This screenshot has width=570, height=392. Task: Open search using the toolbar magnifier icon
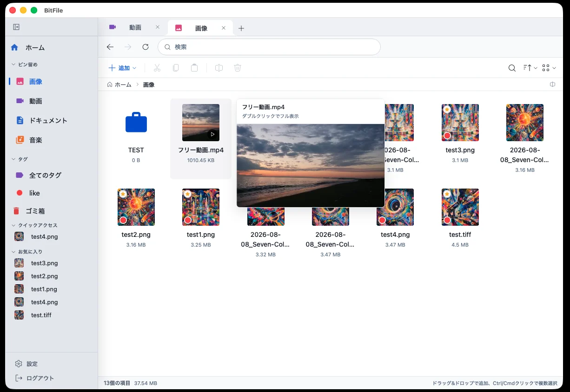(x=512, y=68)
